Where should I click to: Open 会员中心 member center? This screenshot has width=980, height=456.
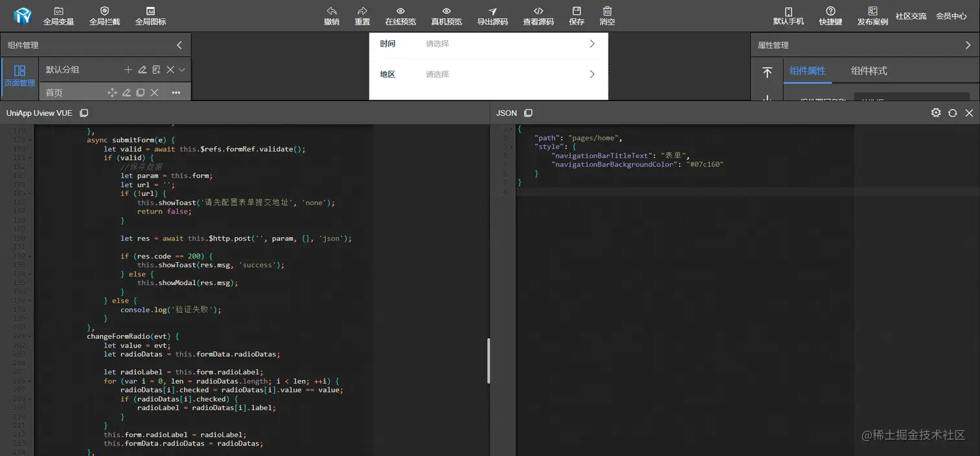pyautogui.click(x=951, y=16)
